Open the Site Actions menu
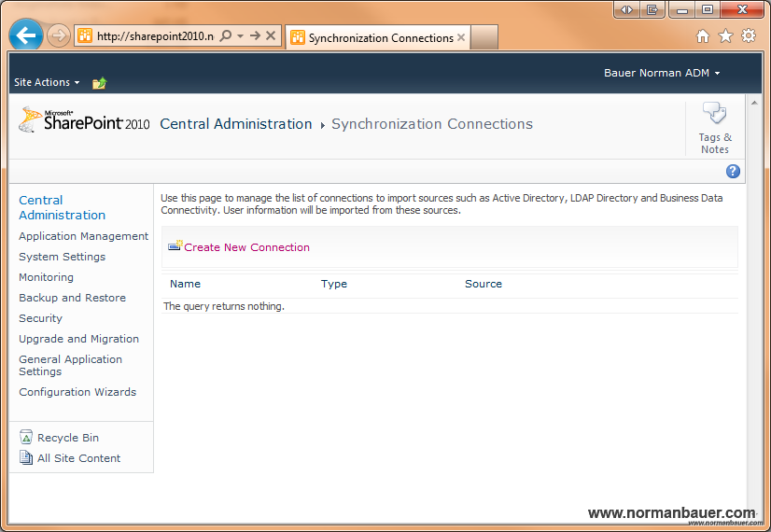The width and height of the screenshot is (771, 532). click(47, 82)
